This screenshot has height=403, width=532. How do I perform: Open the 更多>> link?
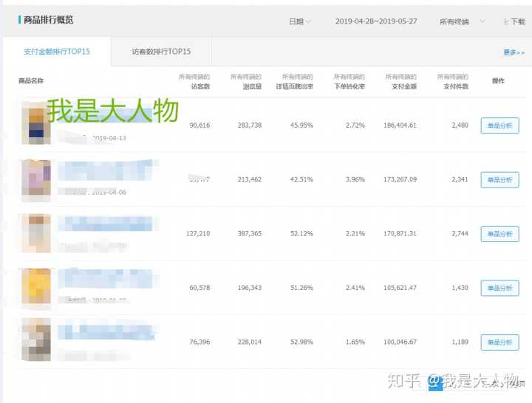514,52
